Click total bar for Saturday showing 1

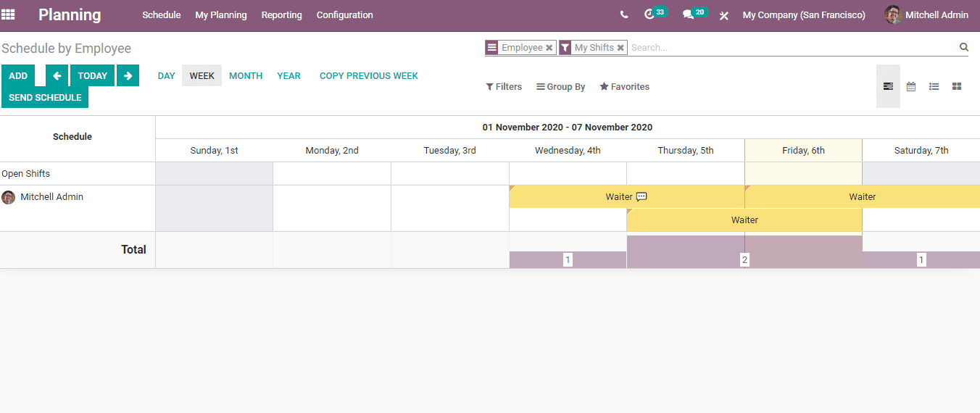pos(921,259)
